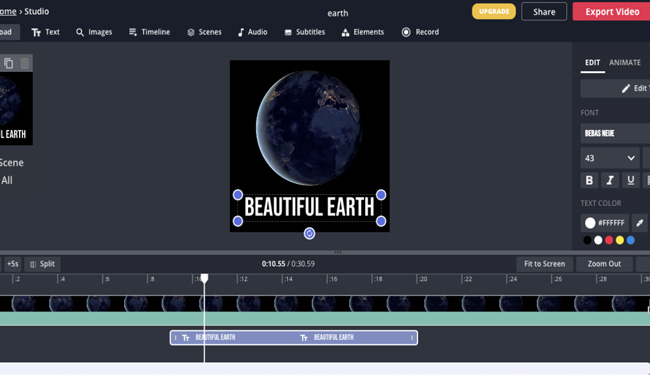Image resolution: width=650 pixels, height=375 pixels.
Task: Open the Scenes menu
Action: pos(204,32)
